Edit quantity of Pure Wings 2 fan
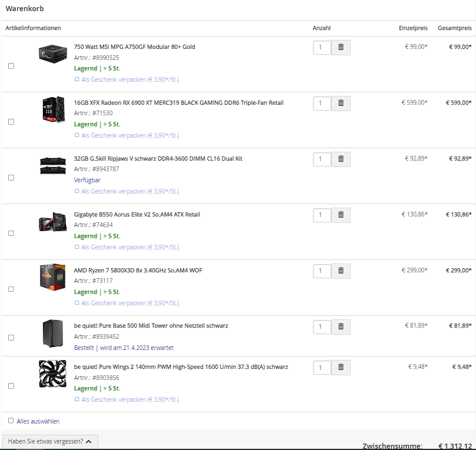The height and width of the screenshot is (450, 476). click(x=322, y=367)
